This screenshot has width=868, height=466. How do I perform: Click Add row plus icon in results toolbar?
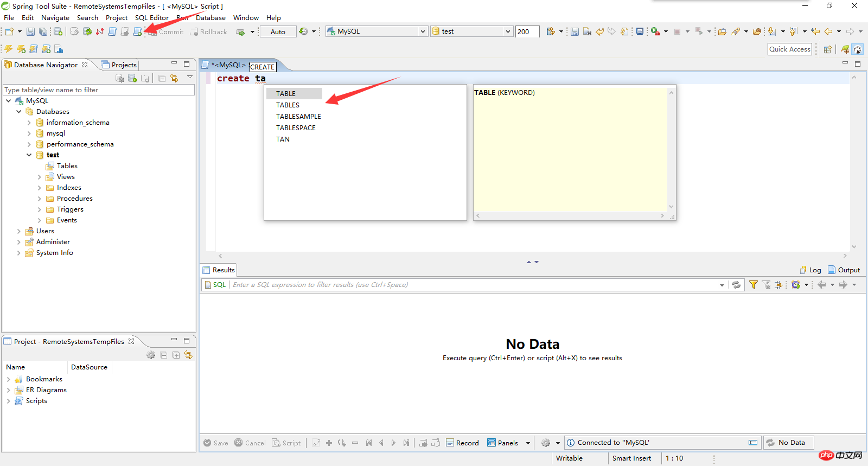(329, 443)
